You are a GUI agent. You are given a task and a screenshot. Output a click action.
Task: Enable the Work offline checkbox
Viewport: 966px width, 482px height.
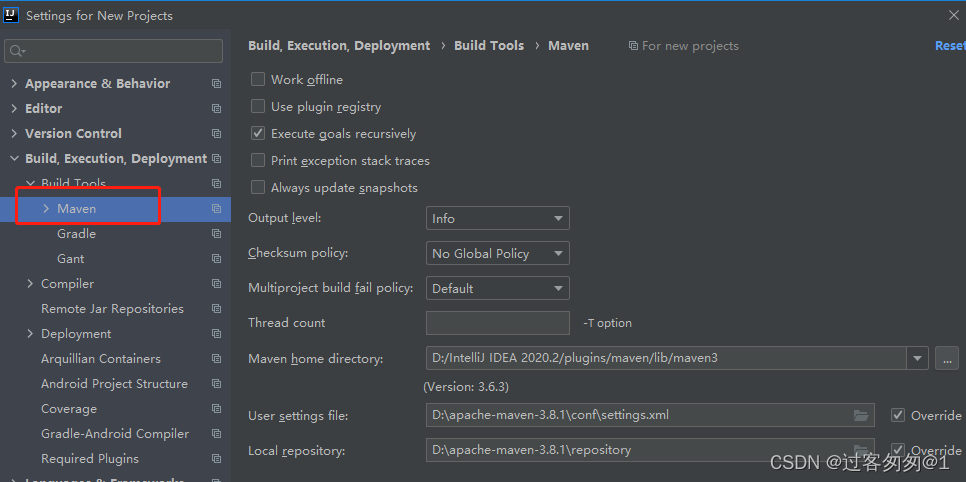[258, 80]
